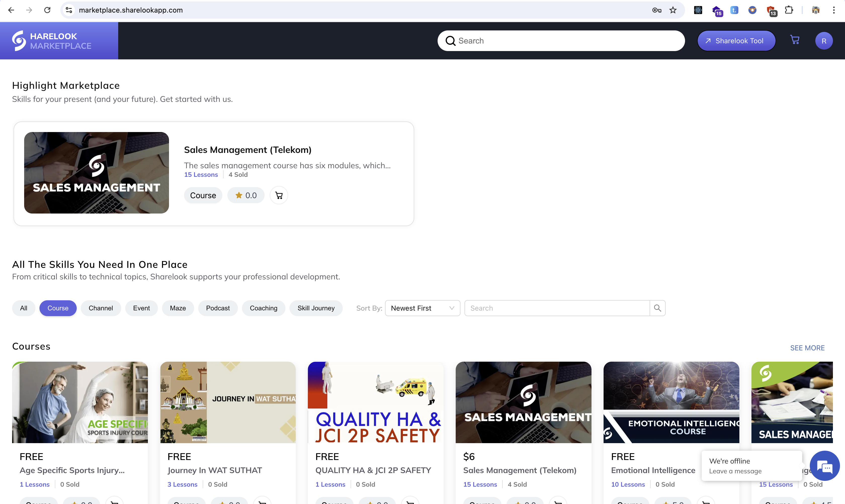This screenshot has width=845, height=504.
Task: Open $6 Sales Management course thumbnail
Action: pos(523,402)
